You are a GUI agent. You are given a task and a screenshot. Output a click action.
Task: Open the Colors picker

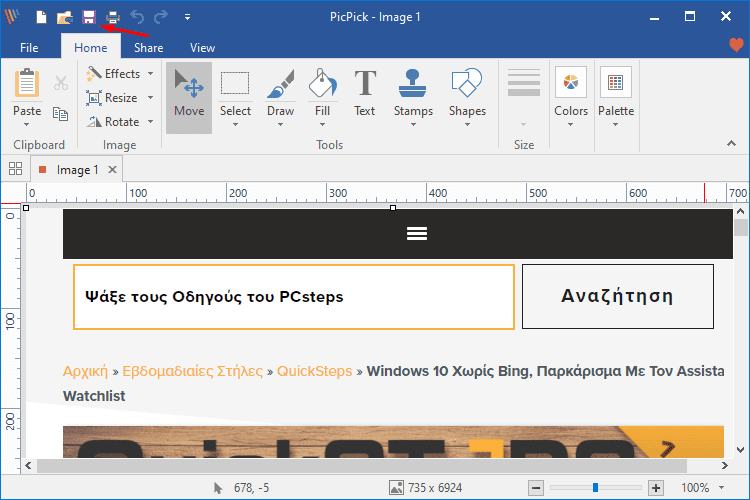tap(571, 83)
